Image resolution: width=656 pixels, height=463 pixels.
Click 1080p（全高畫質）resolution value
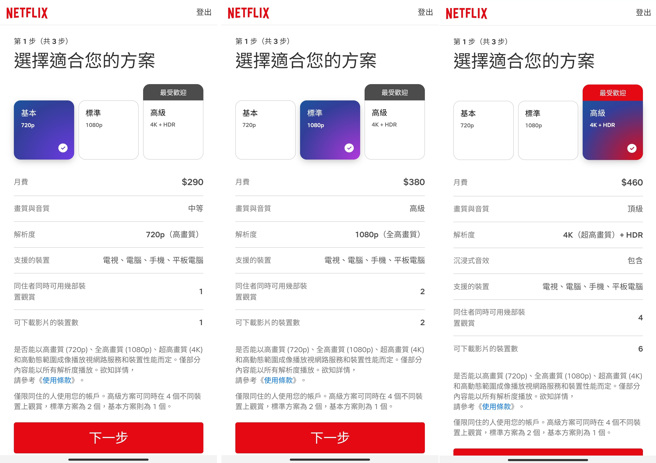[390, 234]
